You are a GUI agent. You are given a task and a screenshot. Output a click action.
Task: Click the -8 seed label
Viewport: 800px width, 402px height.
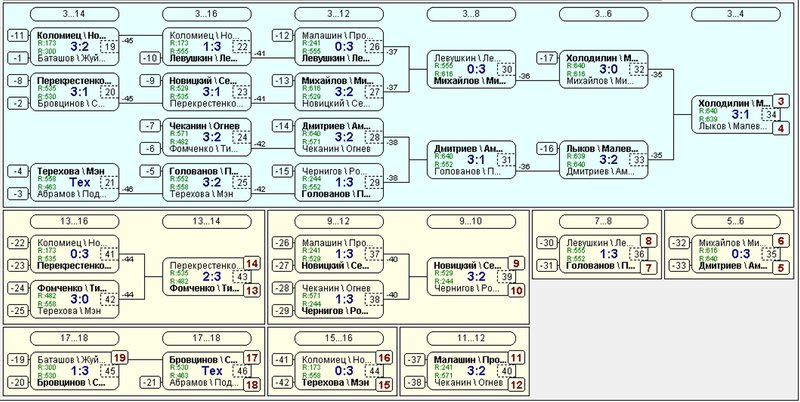click(x=18, y=81)
